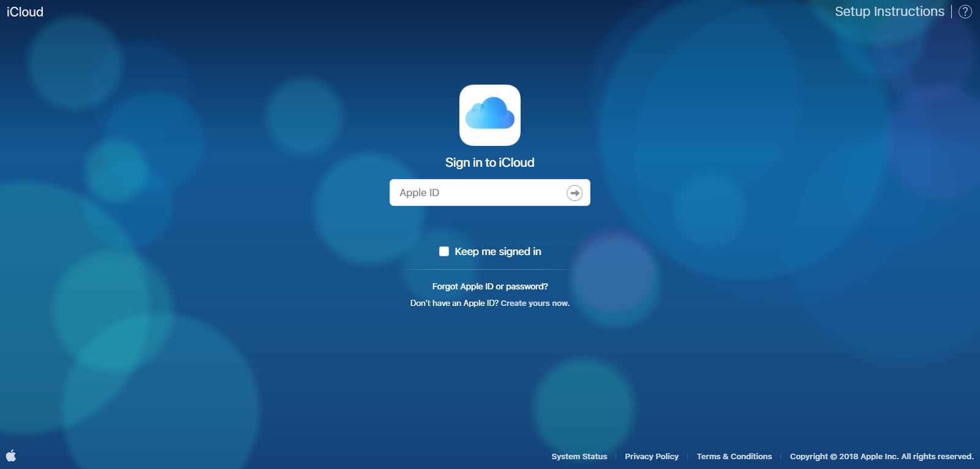The height and width of the screenshot is (469, 980).
Task: Enable Keep me signed in checkbox
Action: pos(444,251)
